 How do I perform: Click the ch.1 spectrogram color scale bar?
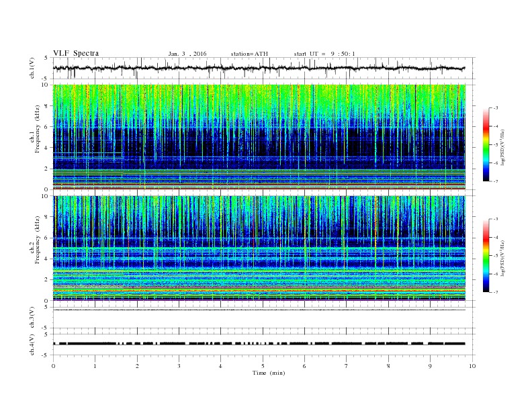pos(486,145)
